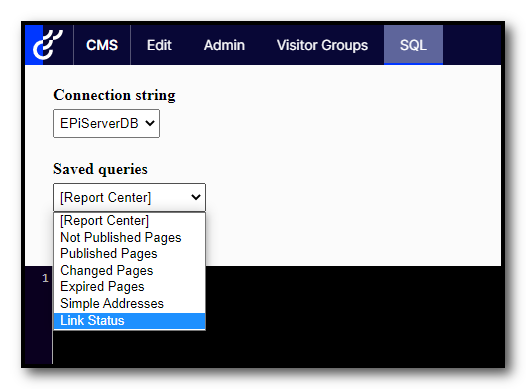Open the EPiServerDB connection string dropdown
Screen dimensions: 526x389
106,123
